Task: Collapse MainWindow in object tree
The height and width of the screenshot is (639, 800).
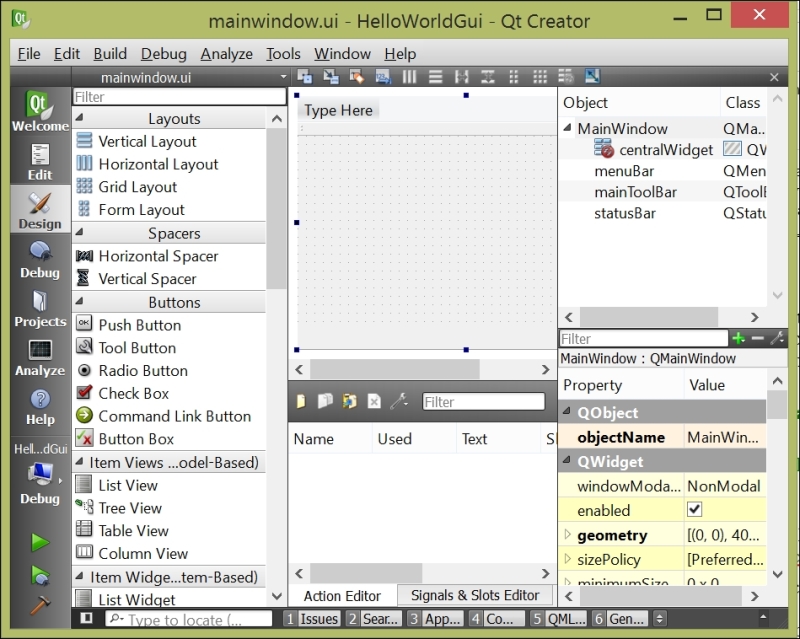Action: coord(567,128)
